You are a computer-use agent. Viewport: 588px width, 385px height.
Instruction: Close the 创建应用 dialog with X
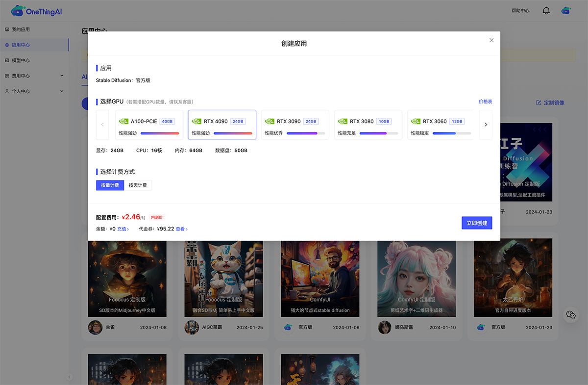491,40
